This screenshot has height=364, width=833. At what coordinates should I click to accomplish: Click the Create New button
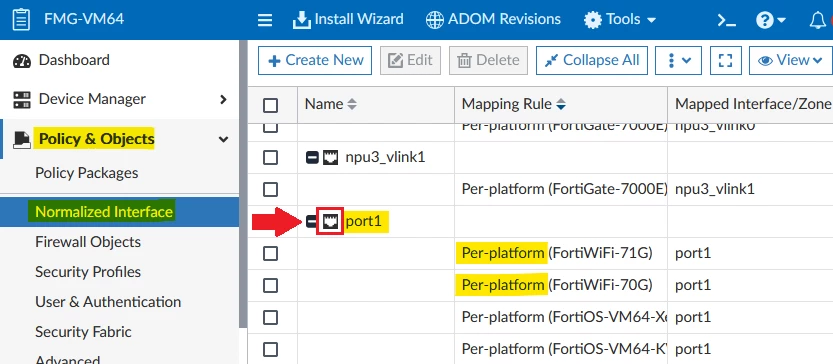[315, 61]
